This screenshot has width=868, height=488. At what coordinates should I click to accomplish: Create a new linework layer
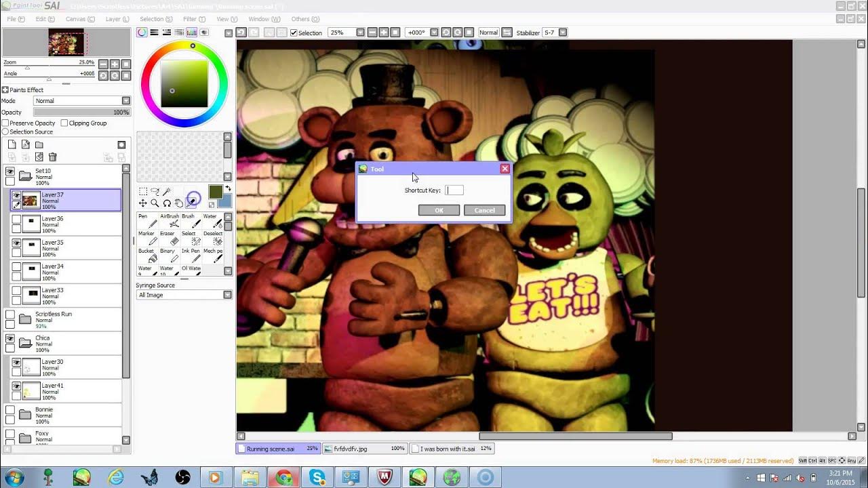(x=25, y=144)
